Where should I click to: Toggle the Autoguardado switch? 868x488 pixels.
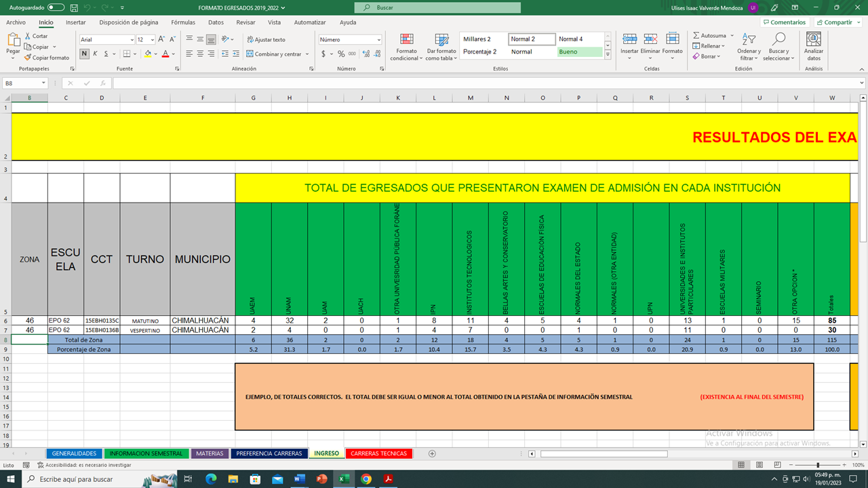[x=55, y=7]
